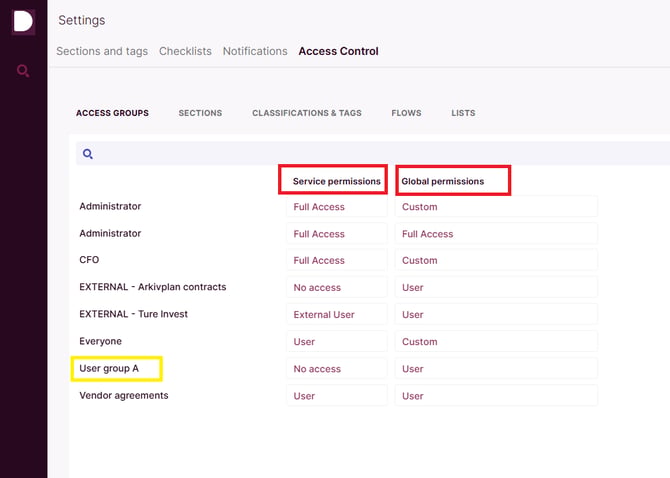Open CLASSIFICATIONS & TAGS sub-tab

pyautogui.click(x=307, y=113)
